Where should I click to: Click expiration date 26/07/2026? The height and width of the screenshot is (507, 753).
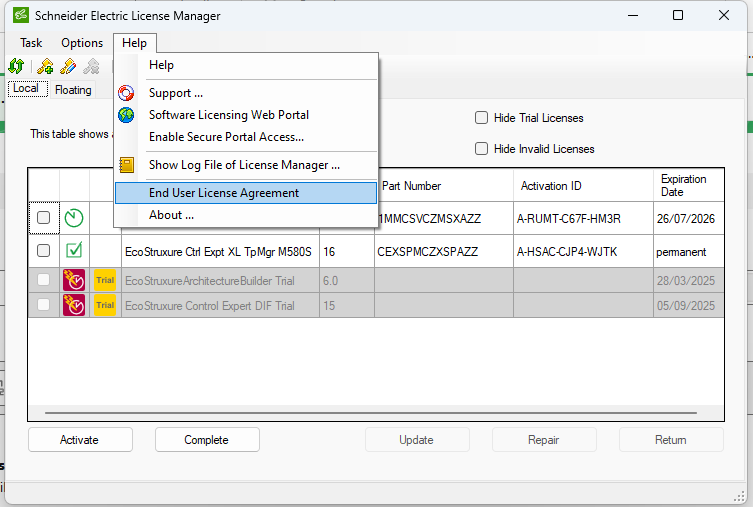(x=688, y=218)
